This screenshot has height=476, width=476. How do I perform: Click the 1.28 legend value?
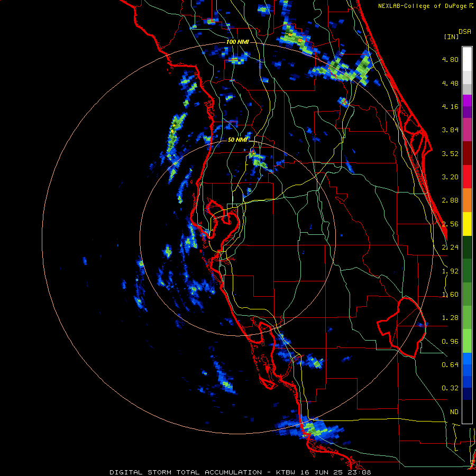(450, 318)
